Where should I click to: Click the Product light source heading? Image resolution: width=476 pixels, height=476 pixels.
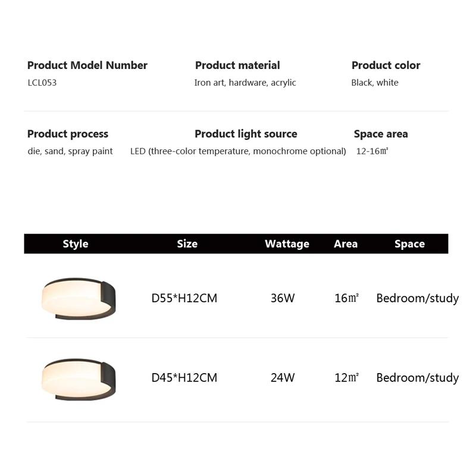pyautogui.click(x=246, y=134)
